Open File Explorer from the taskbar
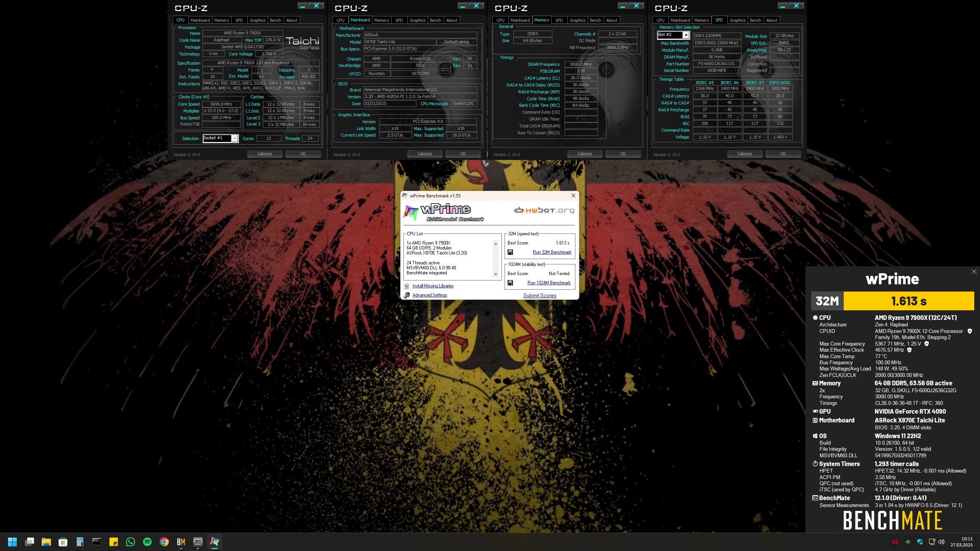The height and width of the screenshot is (551, 980). pos(46,542)
